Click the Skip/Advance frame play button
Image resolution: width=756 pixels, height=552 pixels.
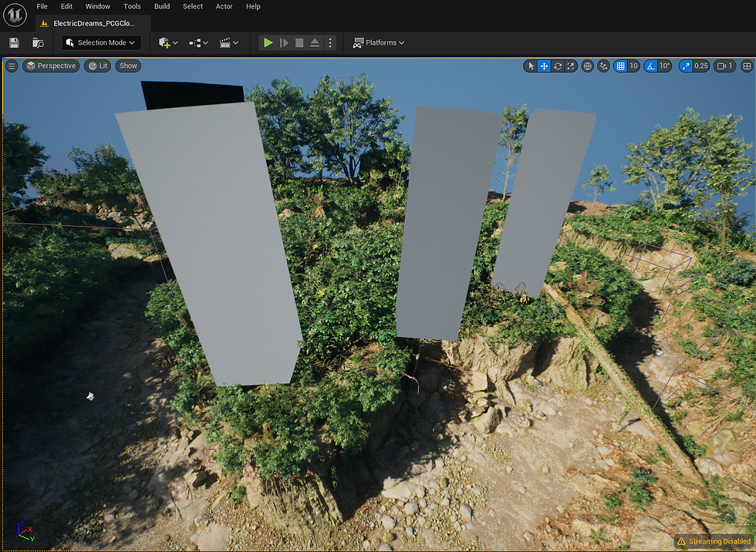(x=284, y=43)
